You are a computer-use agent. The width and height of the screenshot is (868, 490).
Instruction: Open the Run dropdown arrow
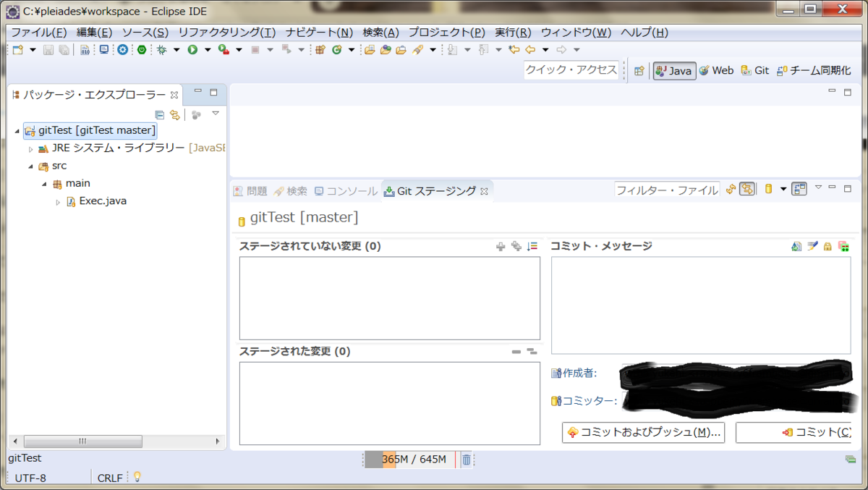[208, 50]
